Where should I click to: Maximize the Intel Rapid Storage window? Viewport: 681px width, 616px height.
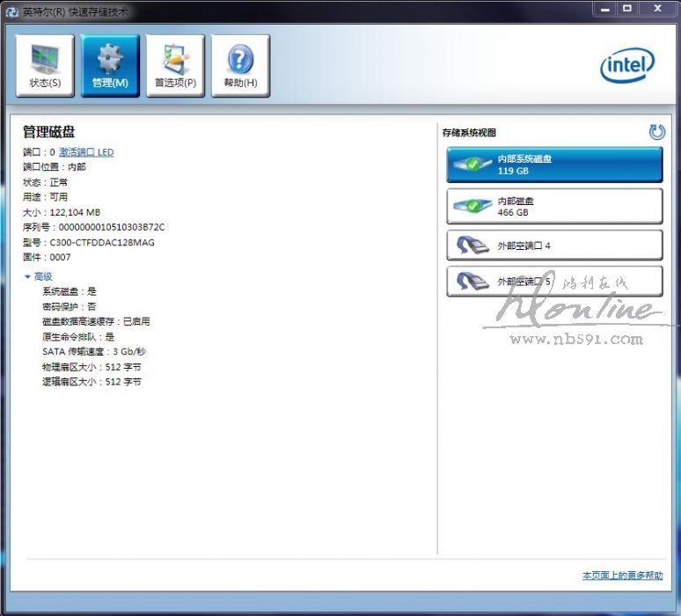(627, 8)
